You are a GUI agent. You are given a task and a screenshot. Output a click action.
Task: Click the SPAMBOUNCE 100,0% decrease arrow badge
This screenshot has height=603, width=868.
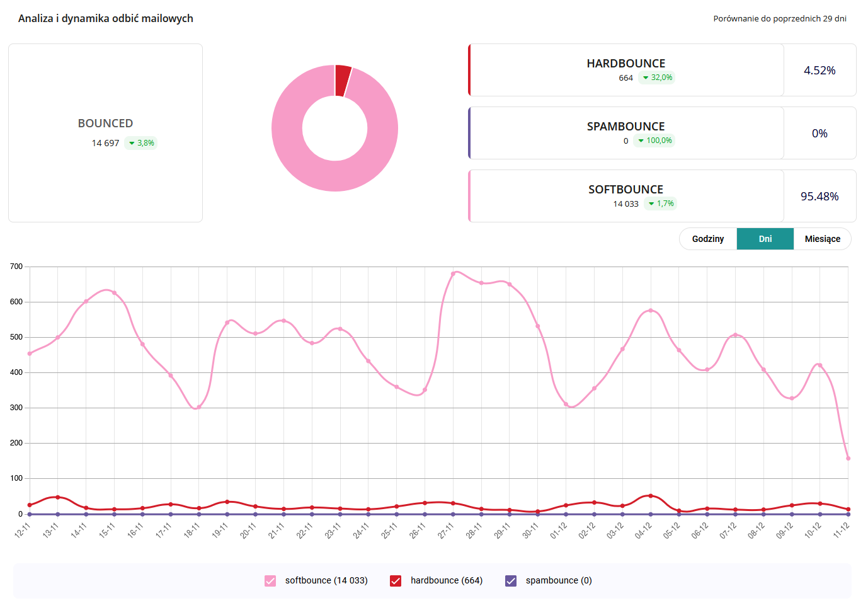coord(654,141)
